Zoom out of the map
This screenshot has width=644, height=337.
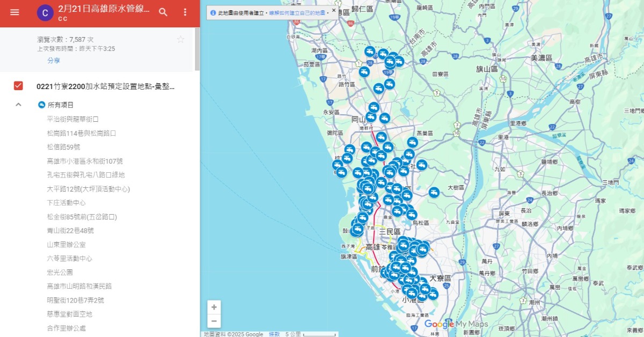pyautogui.click(x=214, y=321)
